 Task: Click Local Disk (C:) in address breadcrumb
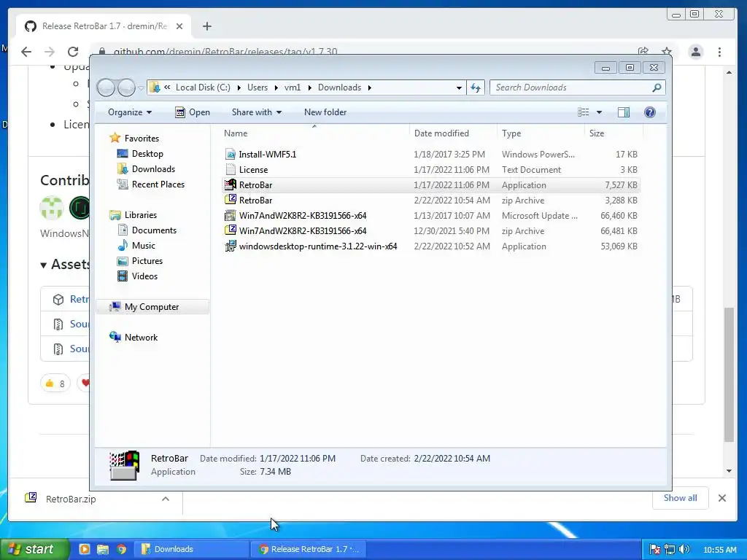click(203, 87)
